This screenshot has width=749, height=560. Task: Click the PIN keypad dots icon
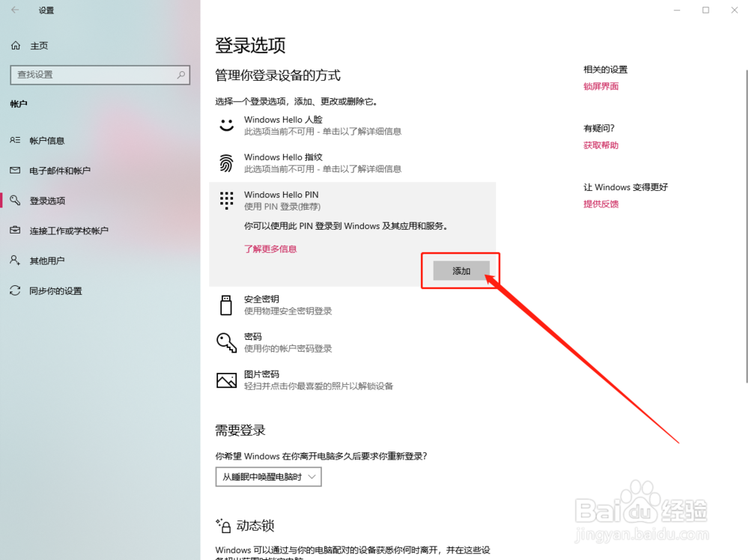[226, 200]
